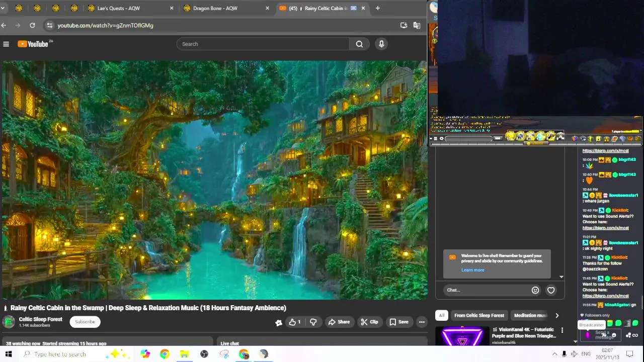Dislike the video with thumbs down
Image resolution: width=644 pixels, height=362 pixels.
pos(313,322)
